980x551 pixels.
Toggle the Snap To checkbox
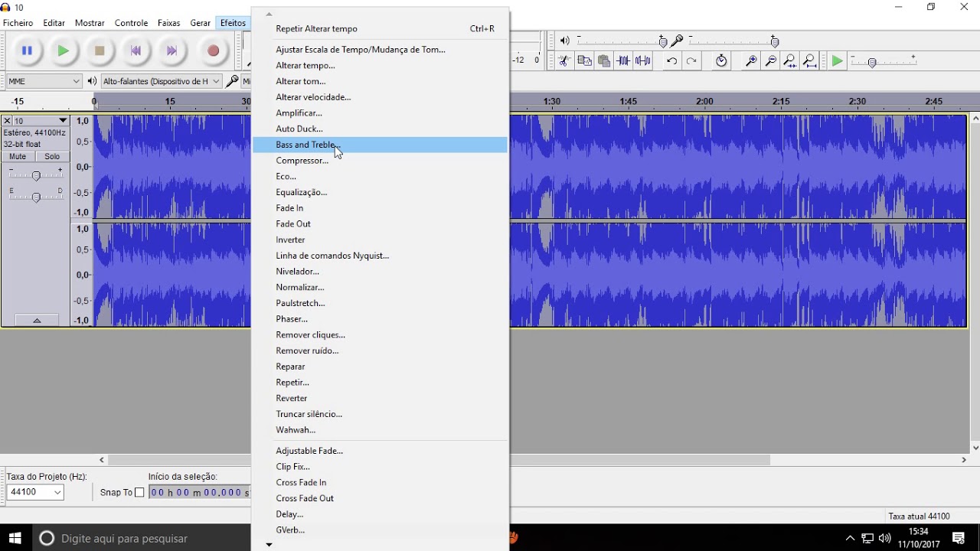coord(139,493)
